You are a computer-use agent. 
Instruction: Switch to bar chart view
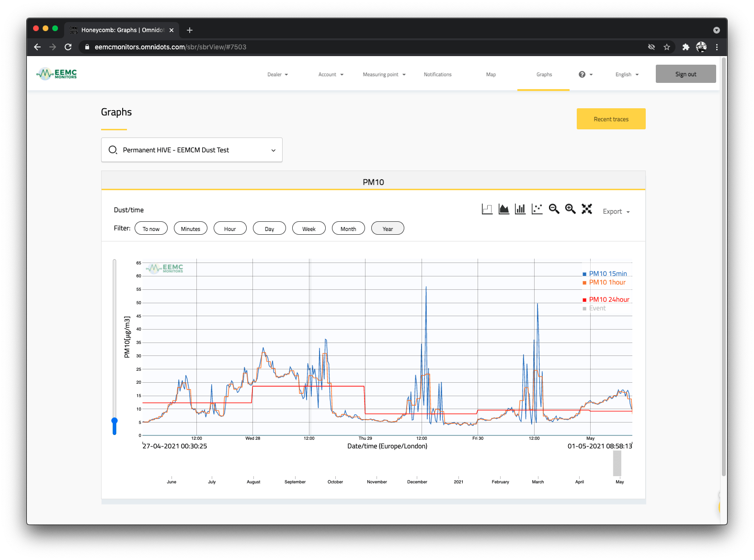(520, 209)
